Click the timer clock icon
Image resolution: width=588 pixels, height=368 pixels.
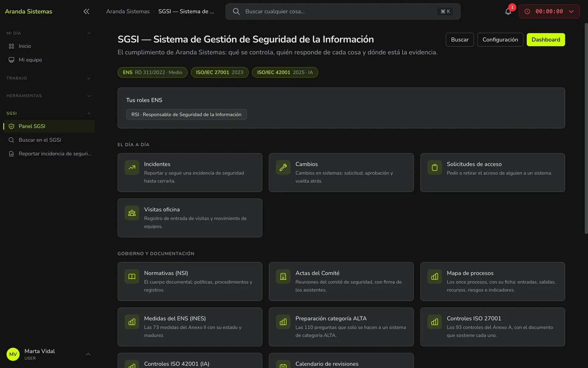(527, 11)
